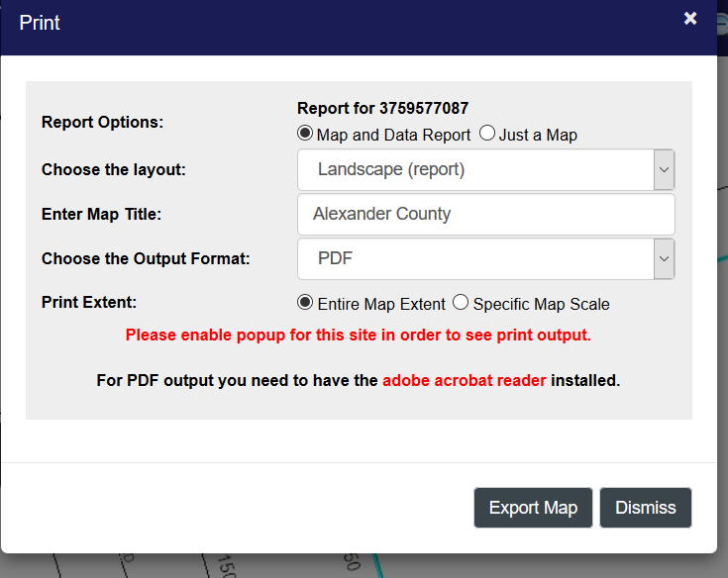This screenshot has width=728, height=578.
Task: Click the For PDF output note text
Action: (x=238, y=380)
